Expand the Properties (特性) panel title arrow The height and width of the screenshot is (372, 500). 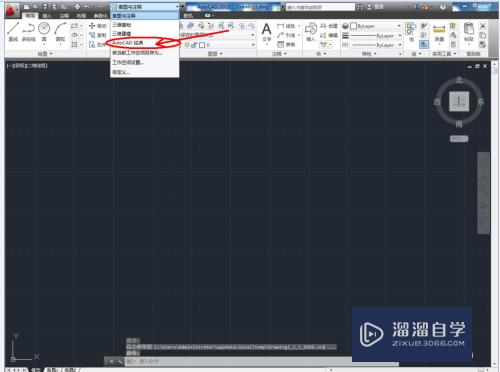pyautogui.click(x=376, y=54)
